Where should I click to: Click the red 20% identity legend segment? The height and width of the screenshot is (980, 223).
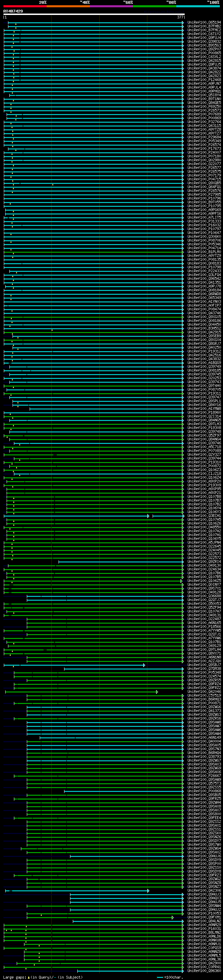25,6
